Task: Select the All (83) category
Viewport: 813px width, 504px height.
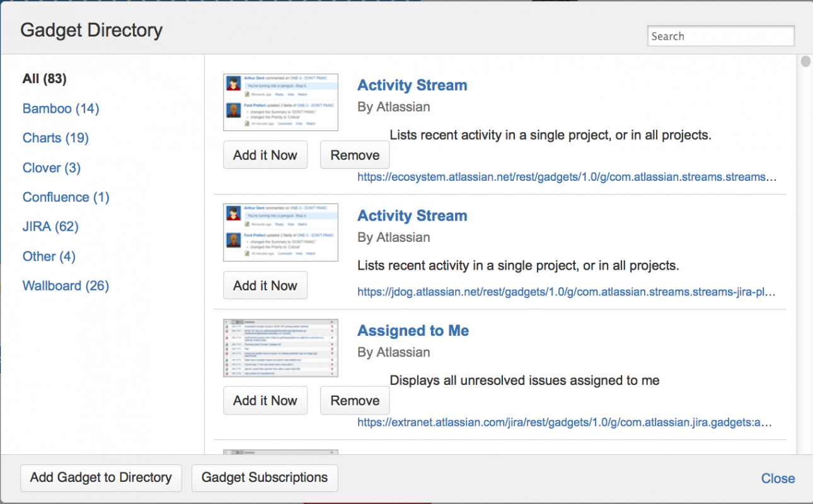Action: (44, 79)
